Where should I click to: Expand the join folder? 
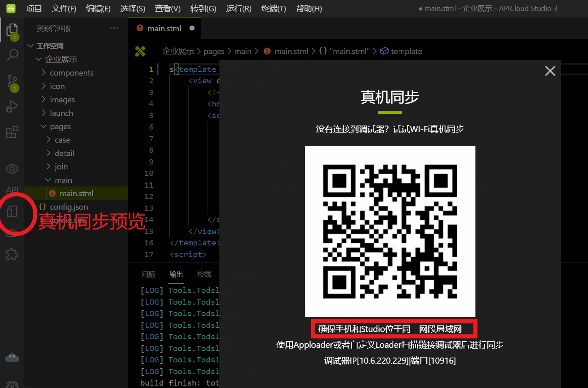48,167
